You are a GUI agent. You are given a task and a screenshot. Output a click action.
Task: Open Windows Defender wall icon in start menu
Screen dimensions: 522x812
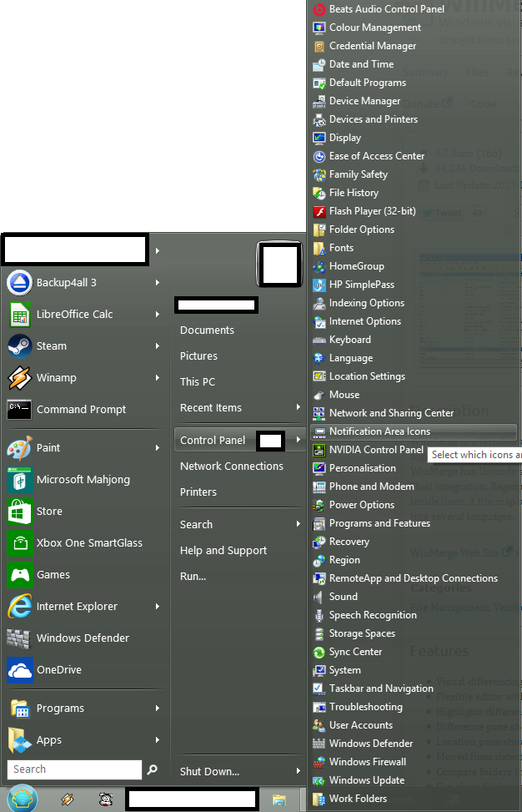(x=20, y=638)
